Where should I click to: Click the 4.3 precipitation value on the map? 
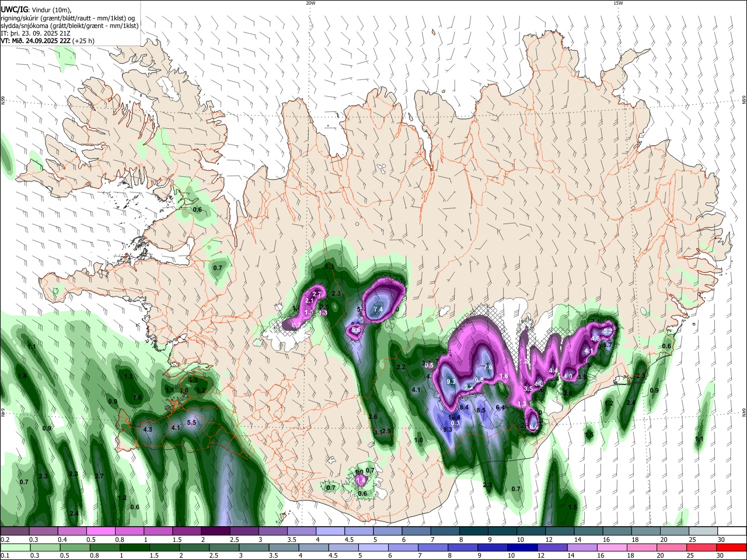(148, 429)
